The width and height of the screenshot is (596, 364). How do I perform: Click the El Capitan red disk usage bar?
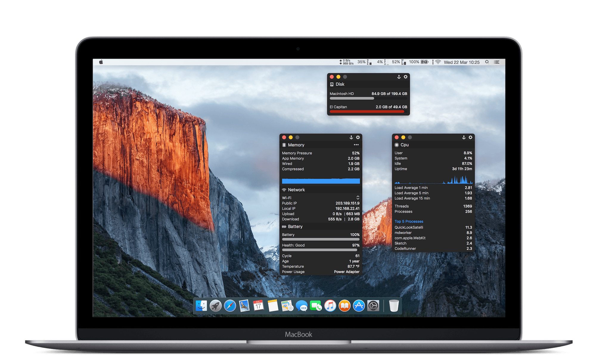(x=367, y=112)
